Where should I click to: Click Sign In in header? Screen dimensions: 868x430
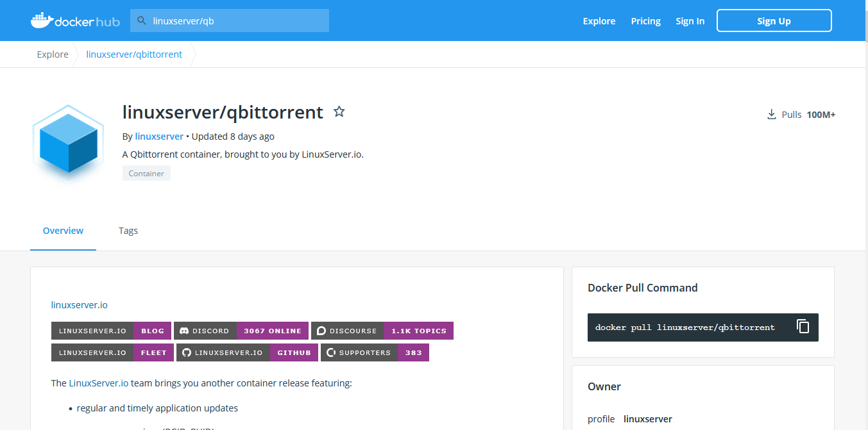690,21
